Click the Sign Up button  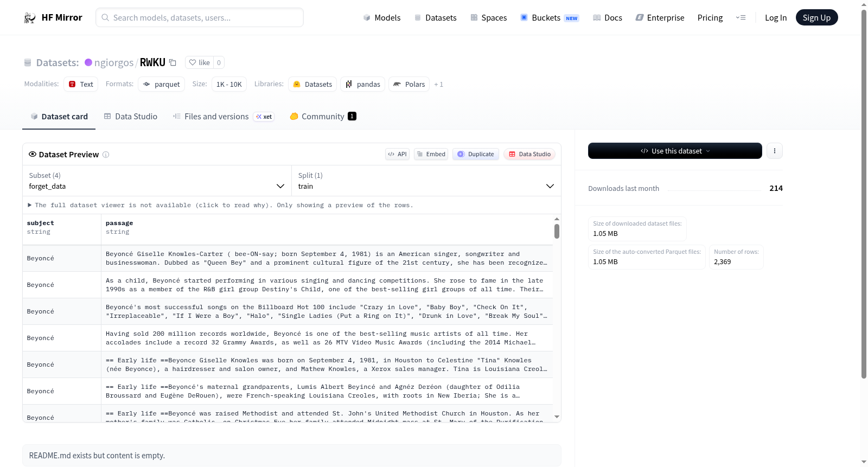coord(816,17)
